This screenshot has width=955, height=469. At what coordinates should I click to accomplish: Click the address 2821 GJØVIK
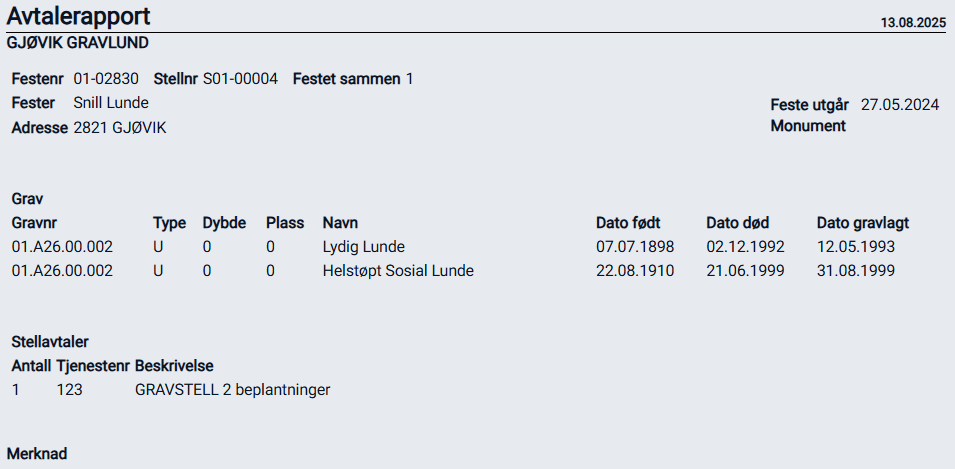pos(119,128)
